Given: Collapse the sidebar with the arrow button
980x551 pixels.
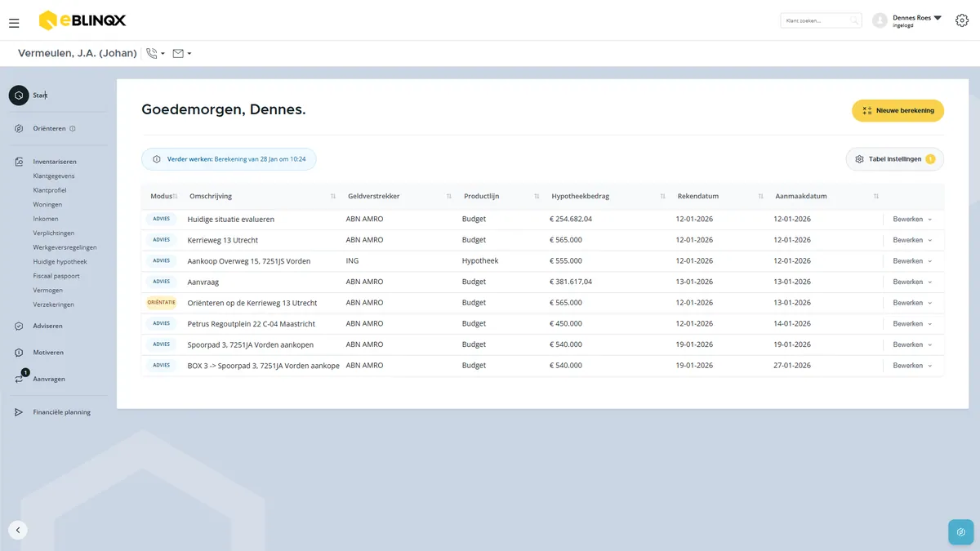Looking at the screenshot, I should pyautogui.click(x=18, y=530).
